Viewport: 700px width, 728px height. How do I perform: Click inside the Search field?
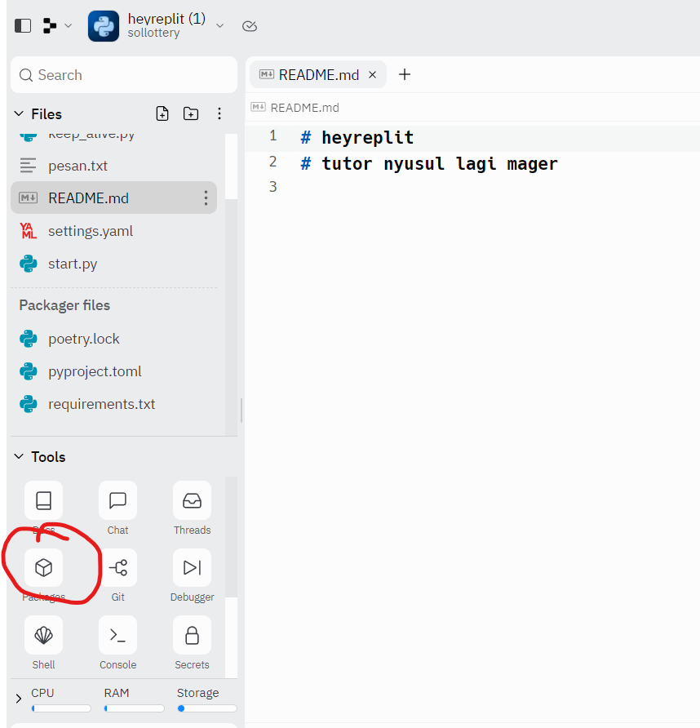coord(122,74)
